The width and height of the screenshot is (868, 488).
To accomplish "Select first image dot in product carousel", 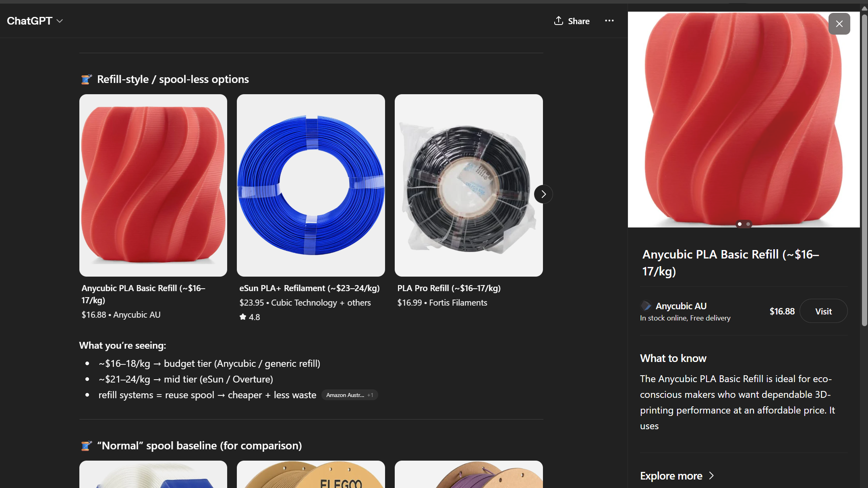I will (740, 224).
